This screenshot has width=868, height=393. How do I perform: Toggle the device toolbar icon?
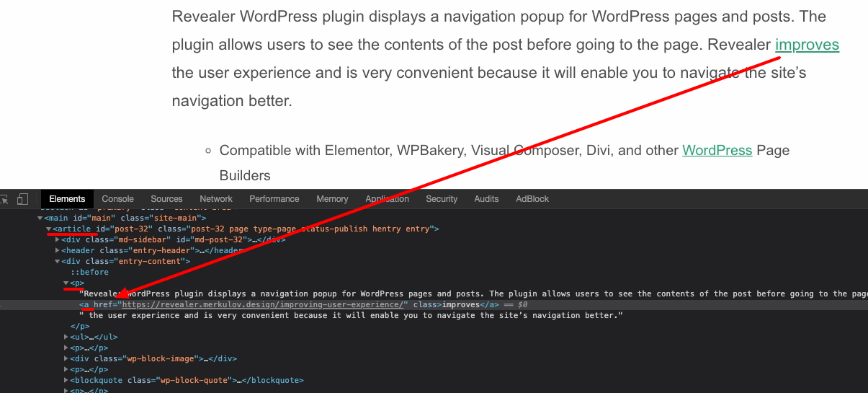[x=22, y=199]
